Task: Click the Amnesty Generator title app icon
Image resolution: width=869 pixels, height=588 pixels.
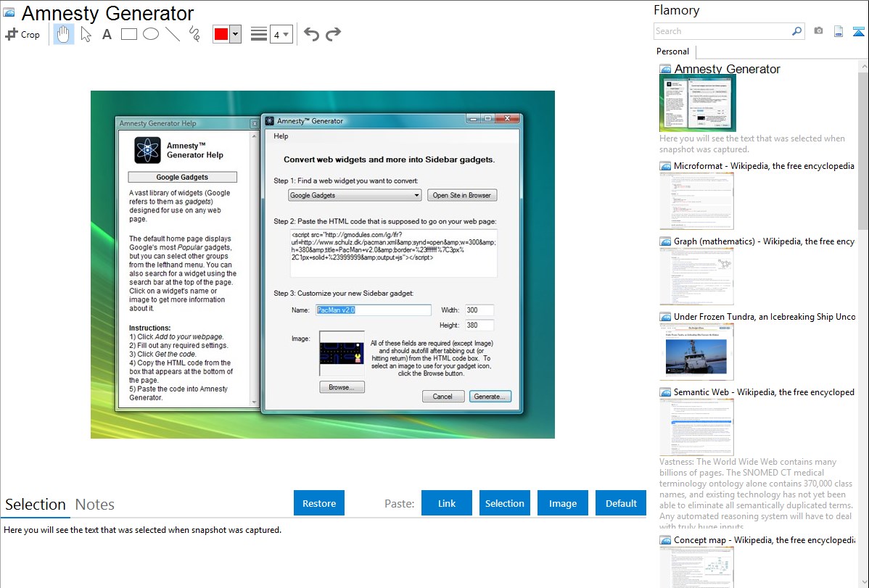Action: click(9, 12)
